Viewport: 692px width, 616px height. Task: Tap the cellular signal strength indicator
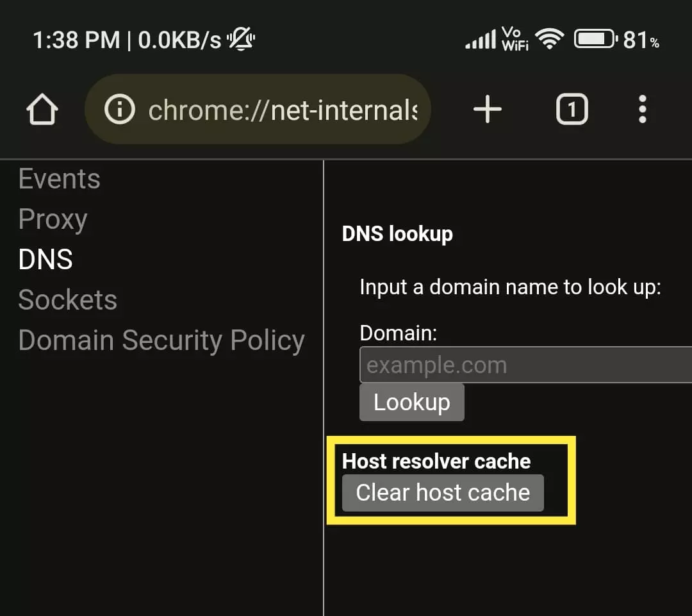pyautogui.click(x=480, y=38)
